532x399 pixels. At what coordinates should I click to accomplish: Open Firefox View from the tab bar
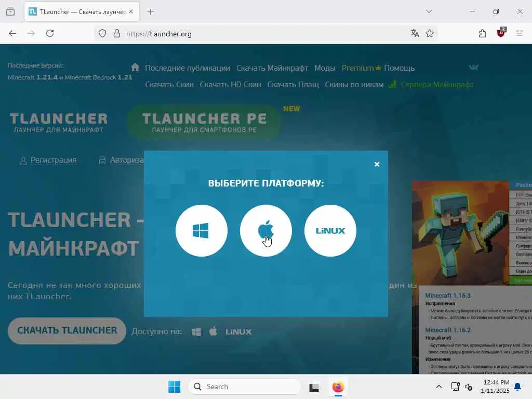10,11
